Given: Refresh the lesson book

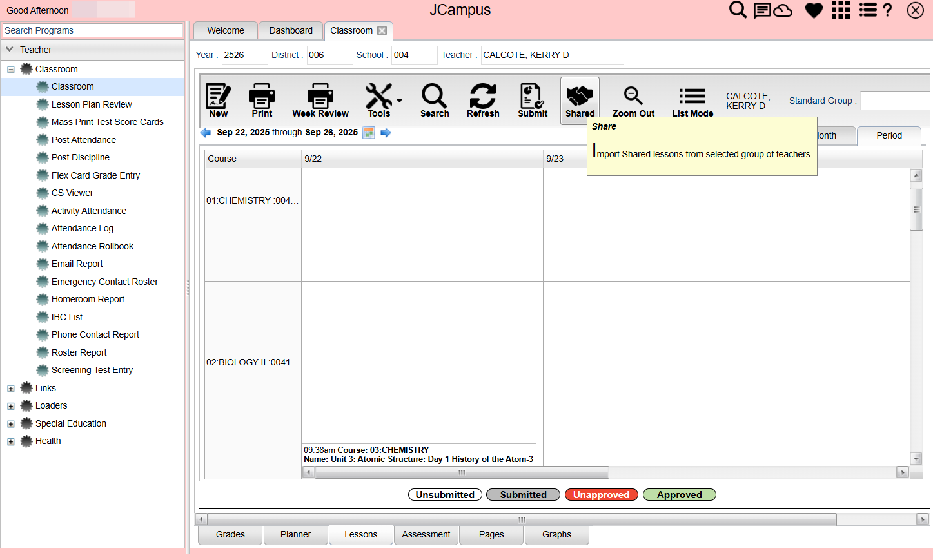Looking at the screenshot, I should (483, 100).
